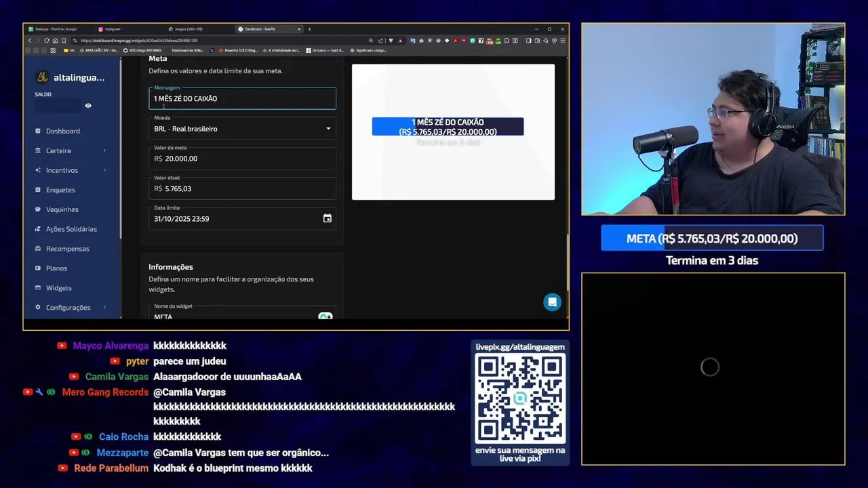Click the Mensagem text field

click(242, 98)
